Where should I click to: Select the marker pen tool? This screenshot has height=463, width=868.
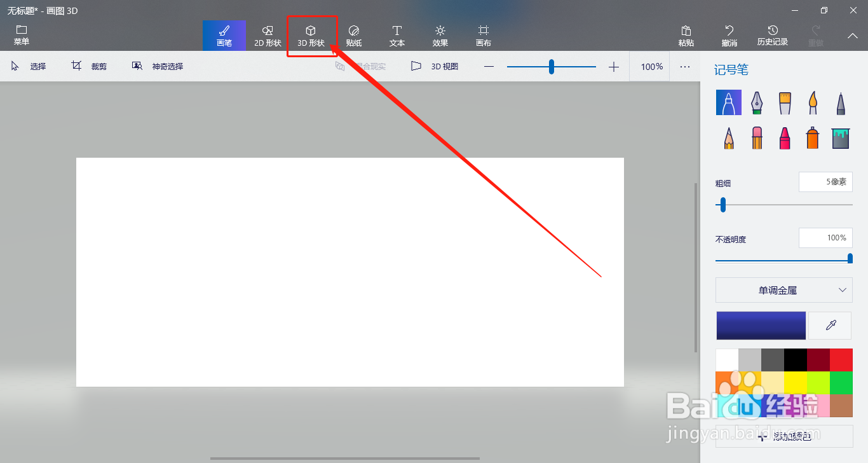click(x=729, y=102)
